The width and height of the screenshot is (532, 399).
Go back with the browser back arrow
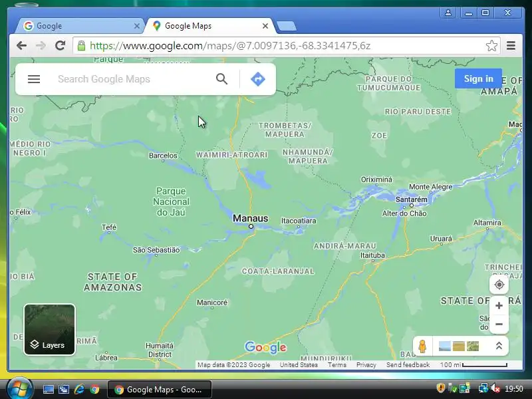pyautogui.click(x=22, y=45)
